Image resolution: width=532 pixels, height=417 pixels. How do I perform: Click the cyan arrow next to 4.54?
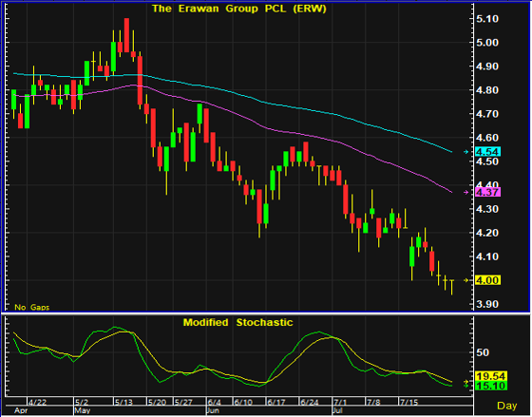(x=466, y=152)
